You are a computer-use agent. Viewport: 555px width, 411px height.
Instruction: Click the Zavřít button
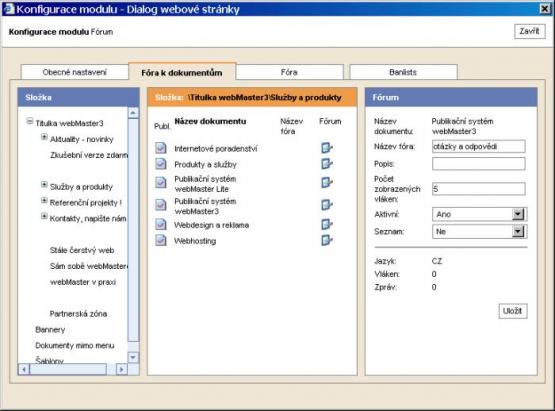pyautogui.click(x=530, y=32)
